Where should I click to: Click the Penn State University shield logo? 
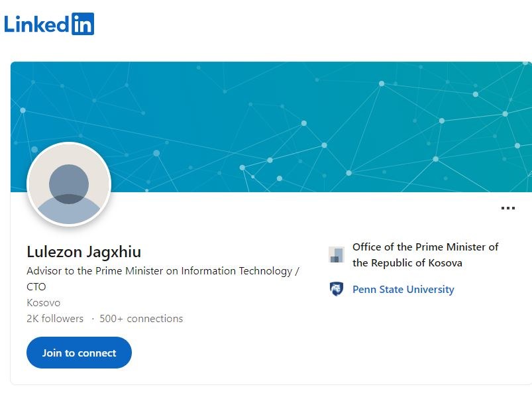pyautogui.click(x=337, y=289)
